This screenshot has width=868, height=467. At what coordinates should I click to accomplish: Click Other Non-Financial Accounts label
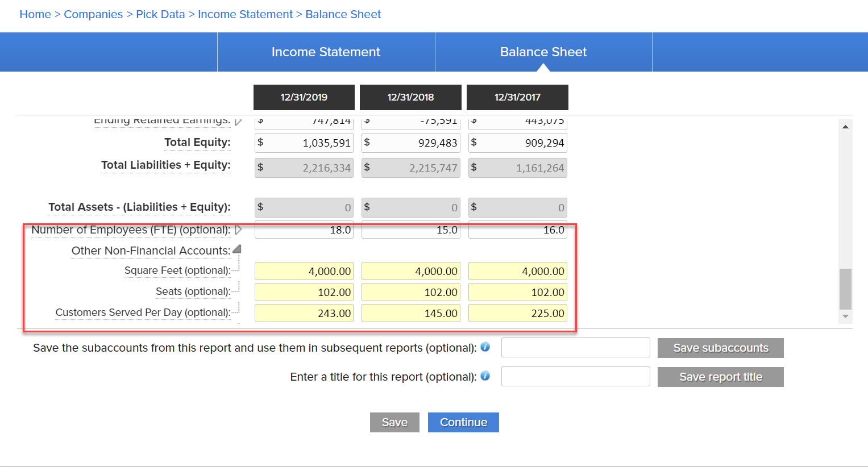[151, 251]
